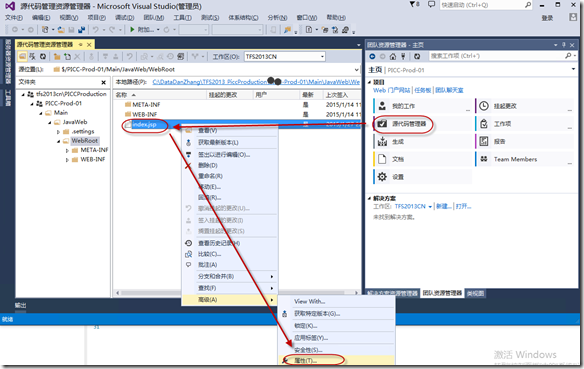Click the folders toggle icon in Source Control toolbar

tap(22, 57)
